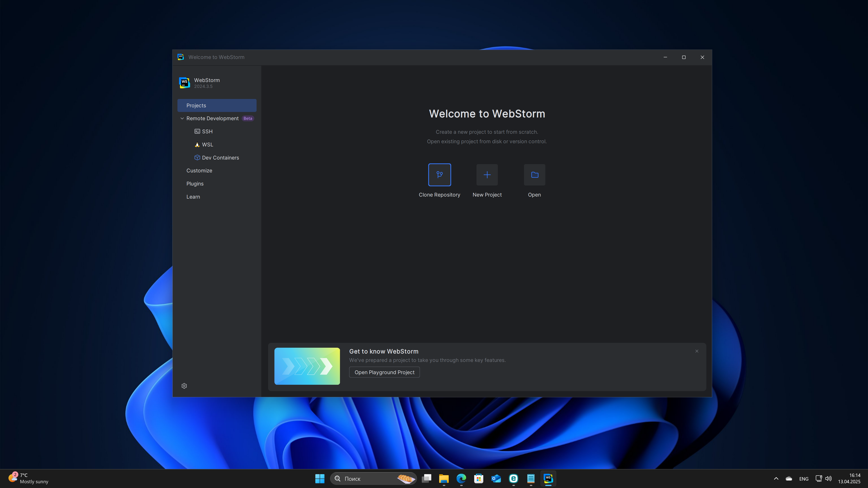Select Dev Containers under Remote Development
868x488 pixels.
(217, 158)
